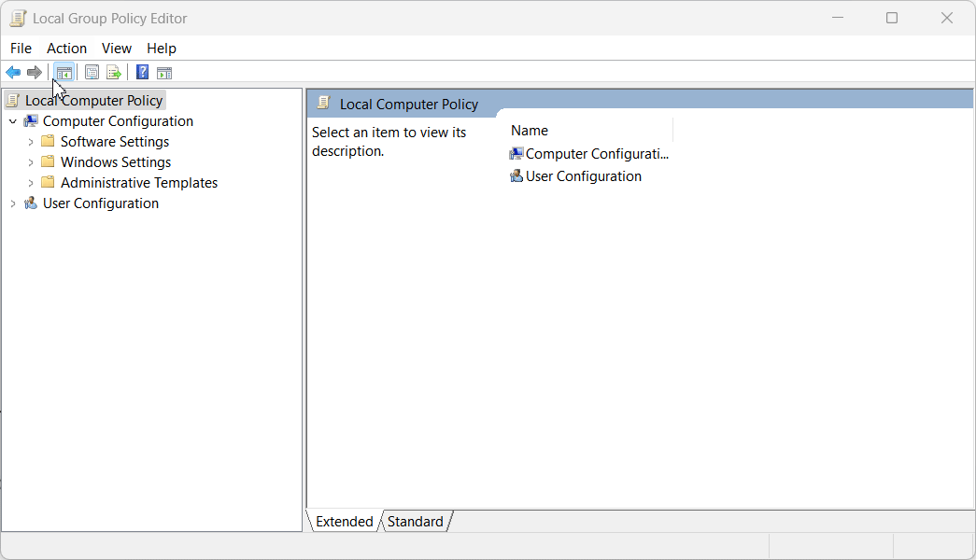Click Computer Configuration icon in right pane list
The image size is (976, 560).
[x=516, y=153]
